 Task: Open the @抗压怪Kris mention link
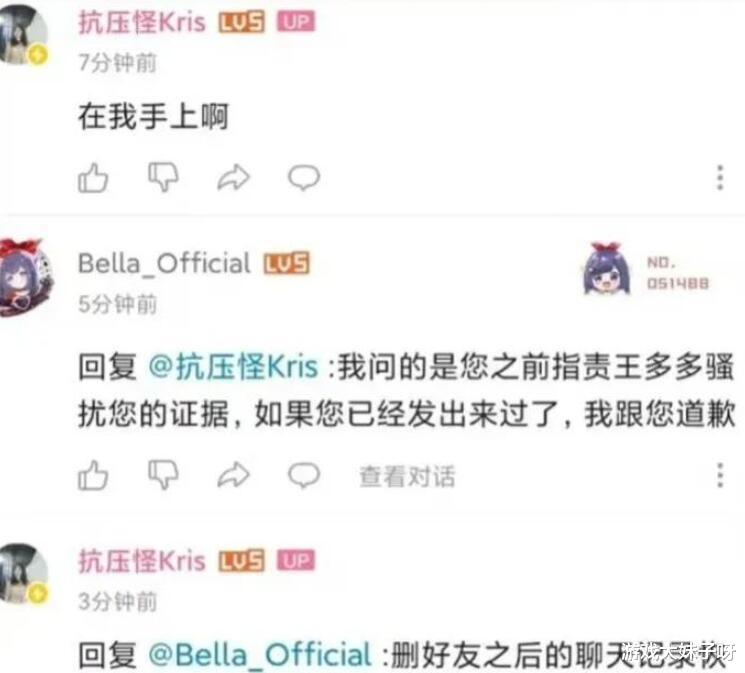pyautogui.click(x=233, y=367)
